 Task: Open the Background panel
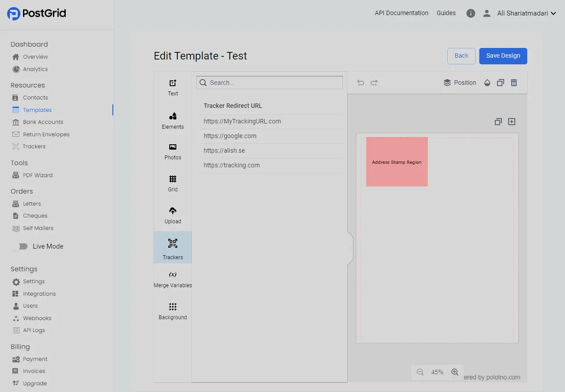(x=173, y=311)
